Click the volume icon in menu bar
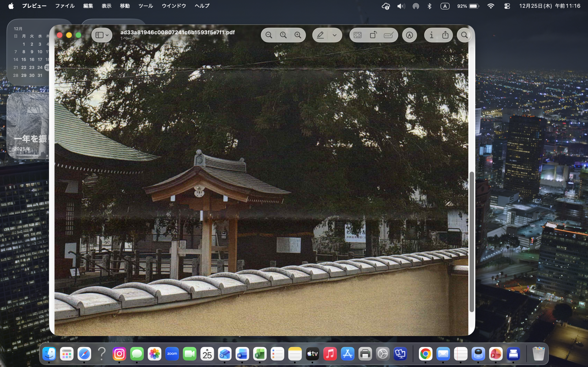 pyautogui.click(x=401, y=6)
